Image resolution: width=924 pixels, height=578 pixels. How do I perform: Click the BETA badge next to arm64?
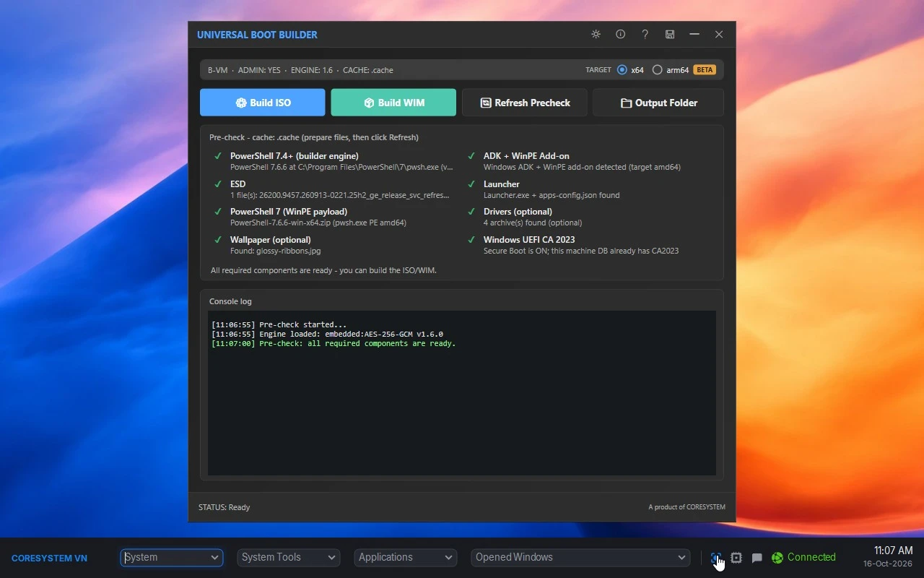point(705,70)
